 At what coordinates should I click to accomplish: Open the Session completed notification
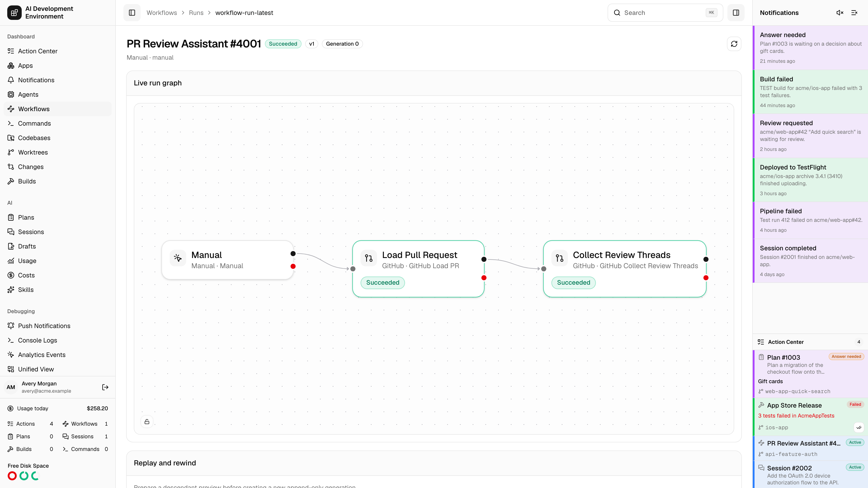(810, 261)
